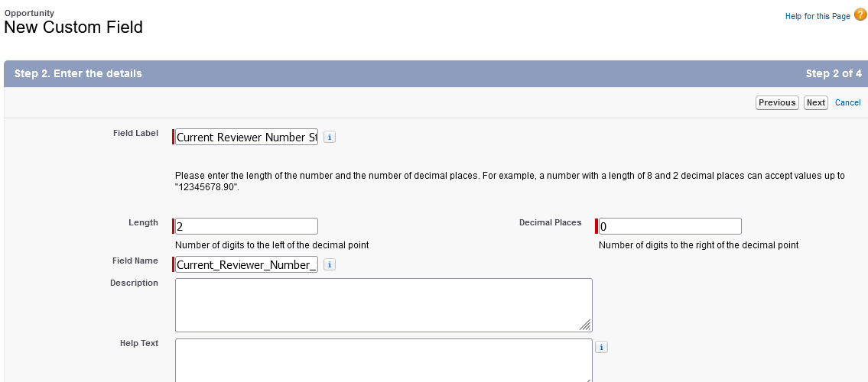Click the Field Name input box

pyautogui.click(x=246, y=265)
